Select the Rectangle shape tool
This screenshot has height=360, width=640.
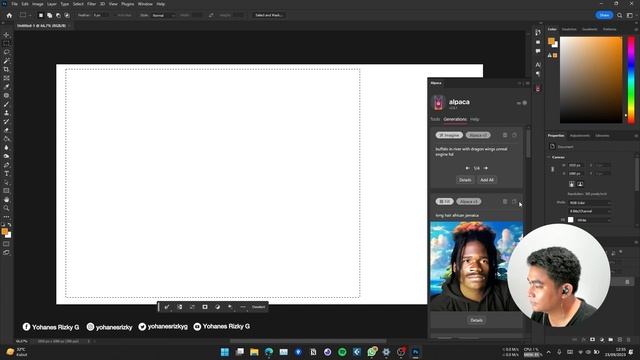(6, 191)
